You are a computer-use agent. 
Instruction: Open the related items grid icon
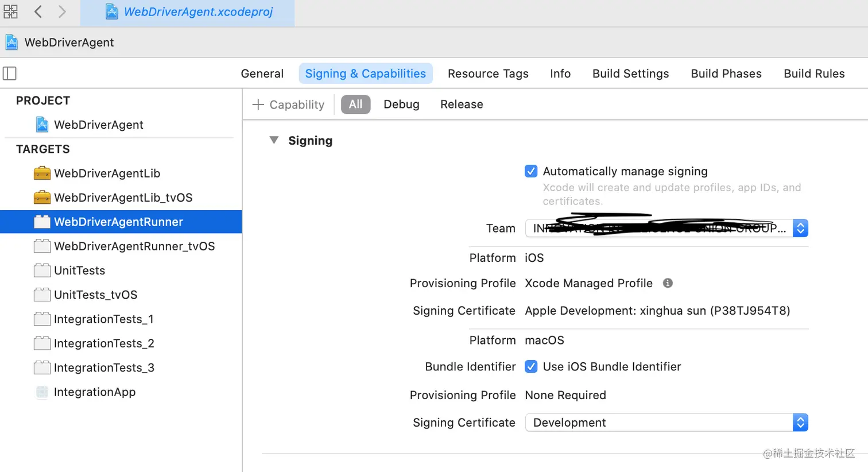10,11
